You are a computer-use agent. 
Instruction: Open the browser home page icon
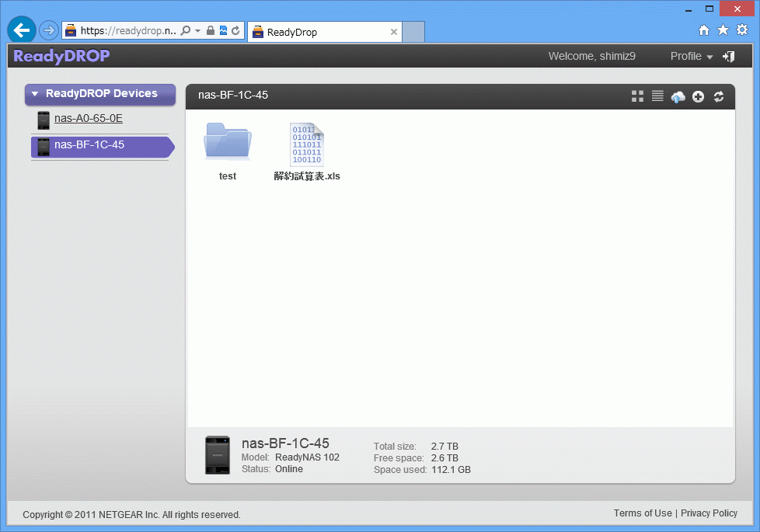point(704,30)
